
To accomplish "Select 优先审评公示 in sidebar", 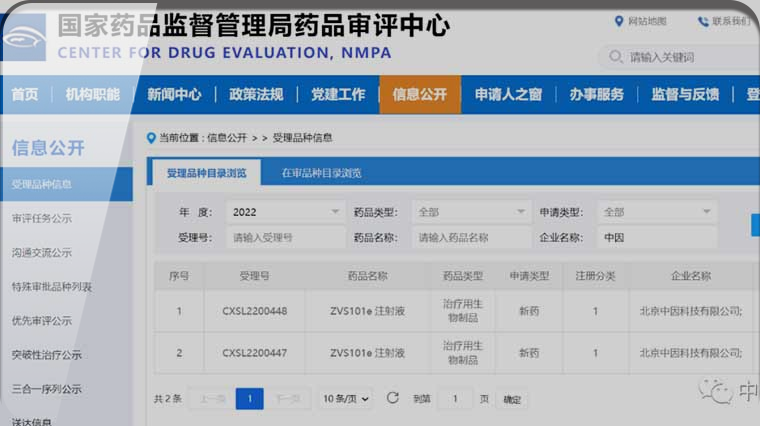I will click(x=42, y=321).
